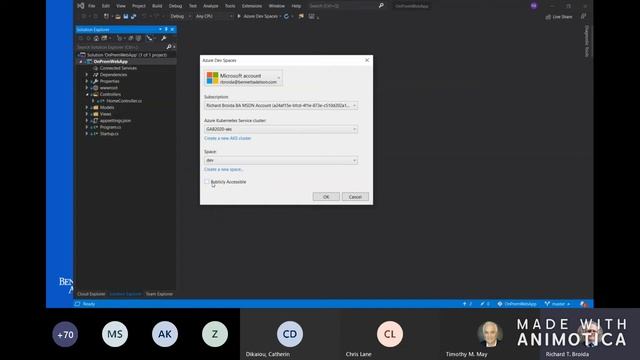Pin the Solution Explorer panel

(x=166, y=29)
